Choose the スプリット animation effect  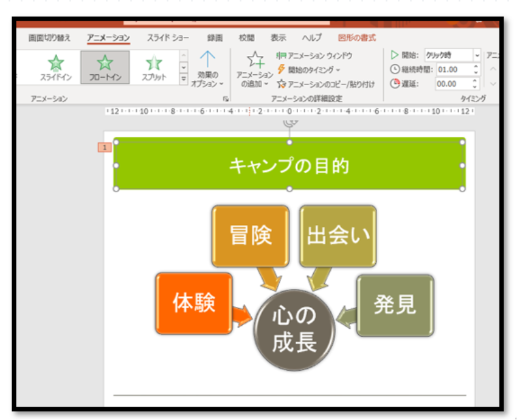(x=154, y=67)
